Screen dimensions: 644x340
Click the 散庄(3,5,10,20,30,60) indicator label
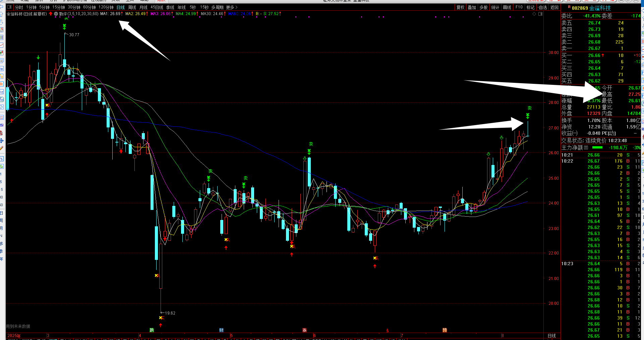(79, 14)
